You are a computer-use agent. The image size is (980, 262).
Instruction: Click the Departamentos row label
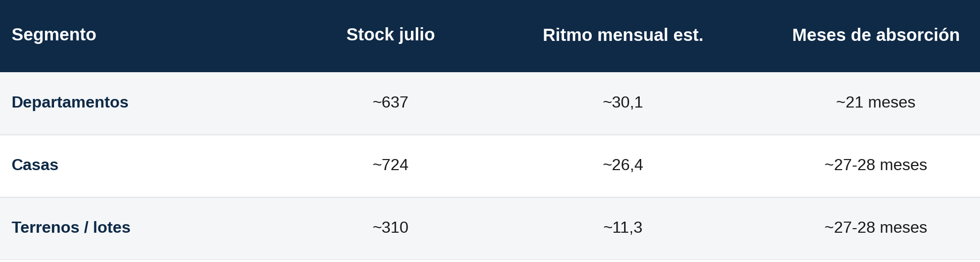[x=70, y=102]
